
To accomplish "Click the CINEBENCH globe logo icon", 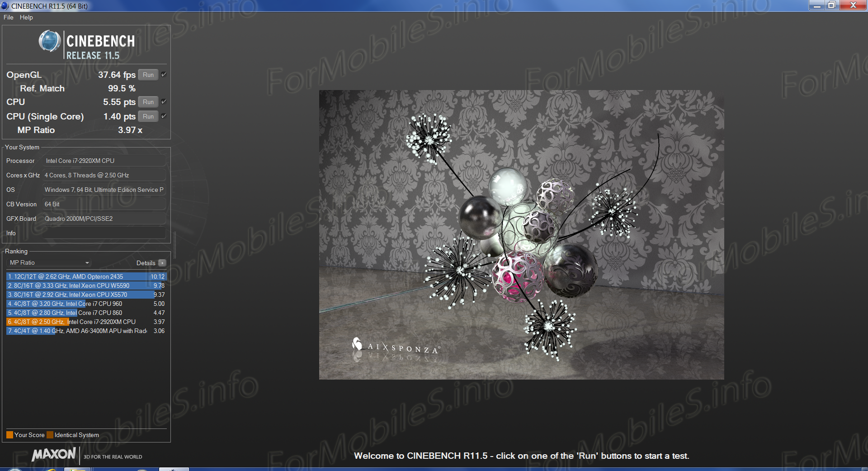I will tap(49, 42).
